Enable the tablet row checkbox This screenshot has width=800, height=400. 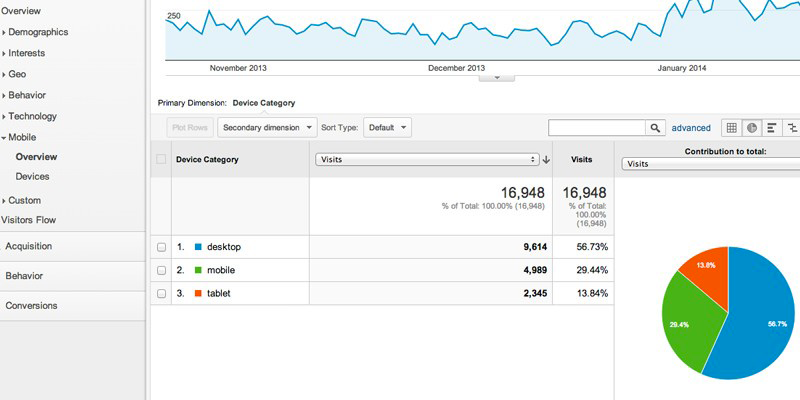162,293
